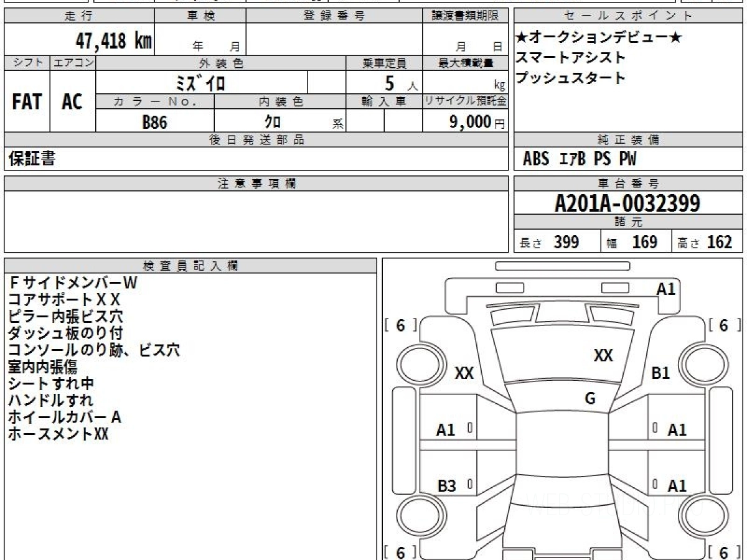Click the B3 damage mark on diagram
The image size is (747, 560).
446,486
